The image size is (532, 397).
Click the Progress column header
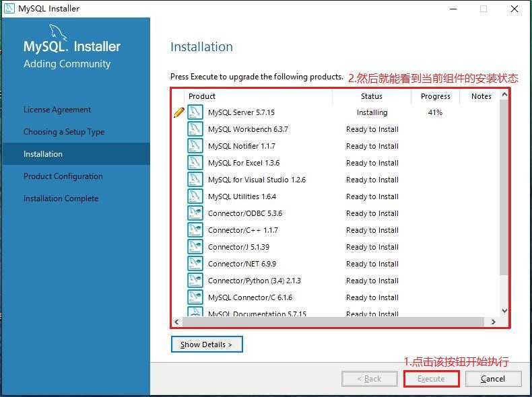pyautogui.click(x=435, y=96)
